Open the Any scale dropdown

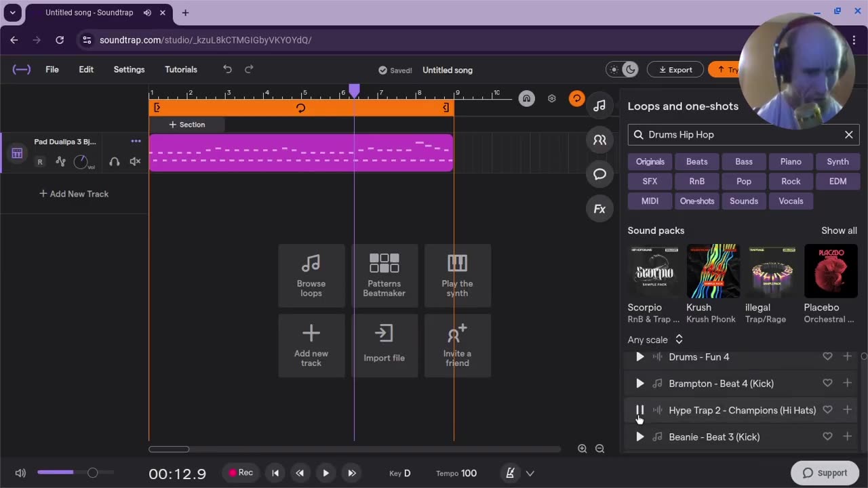coord(655,340)
